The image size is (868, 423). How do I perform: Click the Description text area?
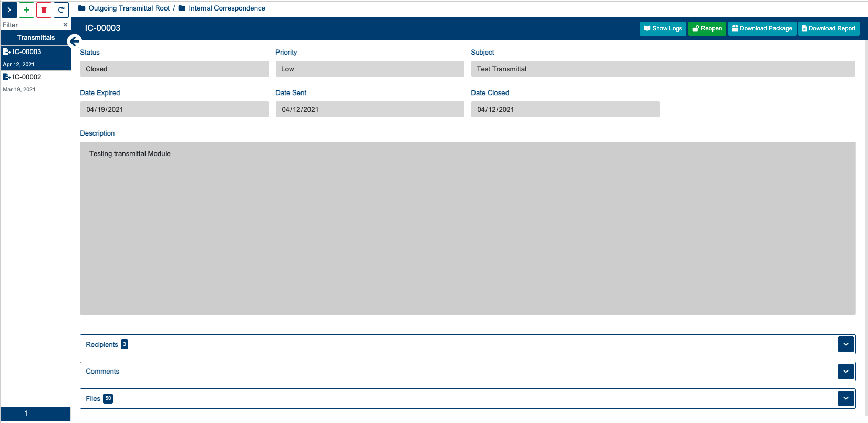[468, 229]
